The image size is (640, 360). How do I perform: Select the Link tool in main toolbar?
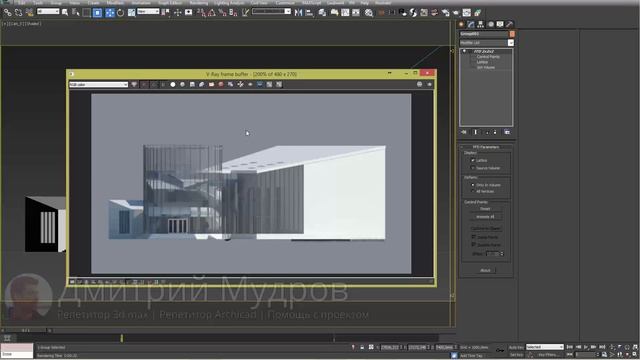point(8,13)
